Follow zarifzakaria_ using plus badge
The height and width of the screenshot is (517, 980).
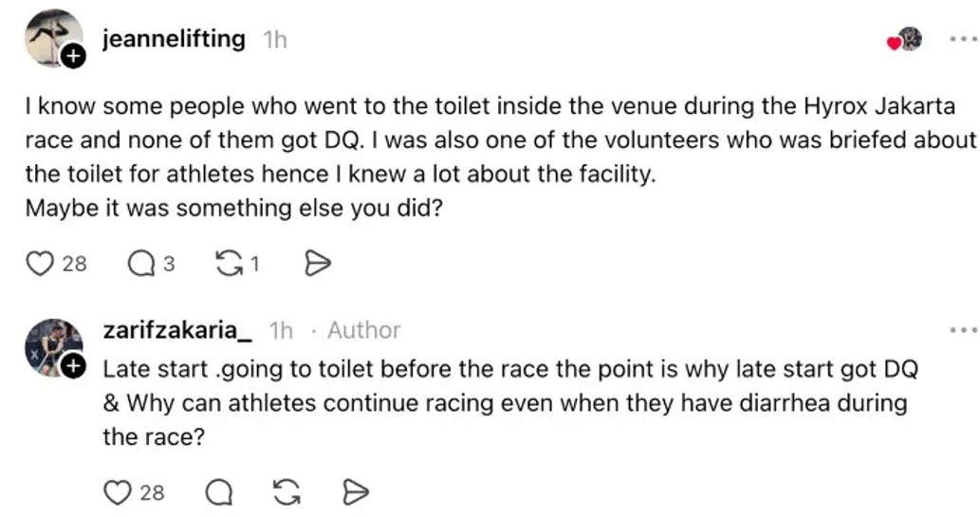pyautogui.click(x=73, y=366)
